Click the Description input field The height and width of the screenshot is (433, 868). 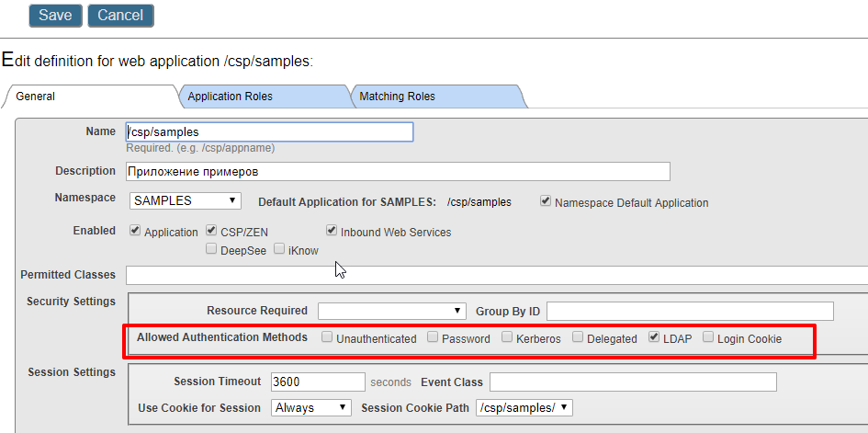tap(398, 172)
